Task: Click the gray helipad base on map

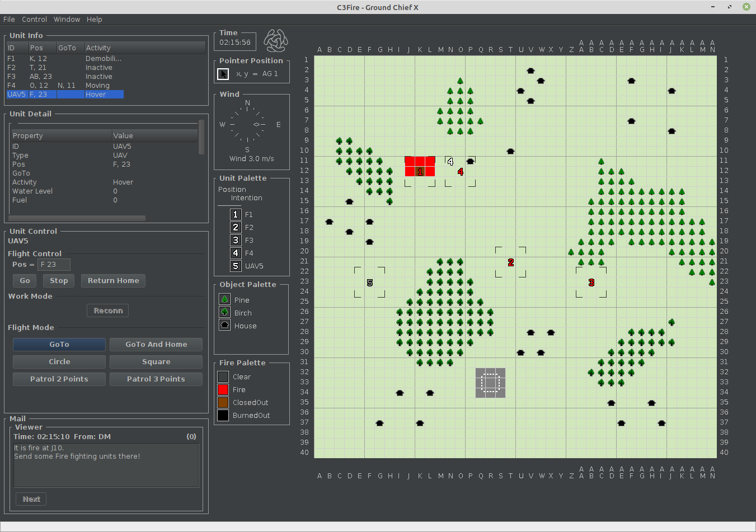Action: pyautogui.click(x=490, y=383)
